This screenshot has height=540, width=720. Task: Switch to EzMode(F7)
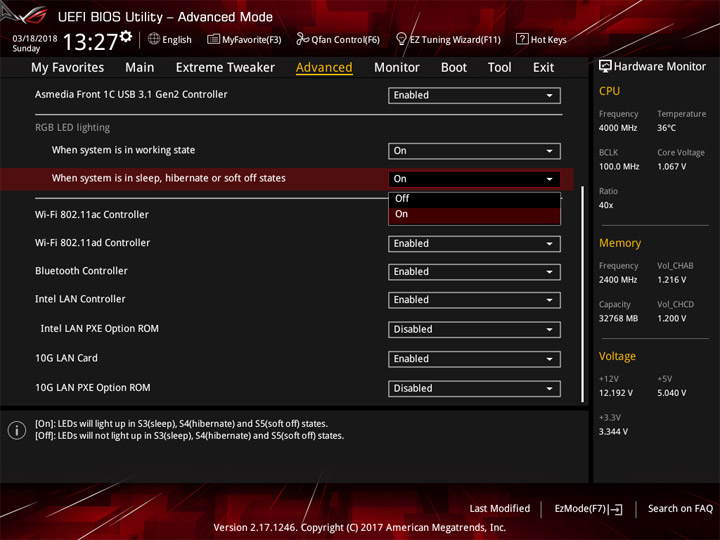588,509
